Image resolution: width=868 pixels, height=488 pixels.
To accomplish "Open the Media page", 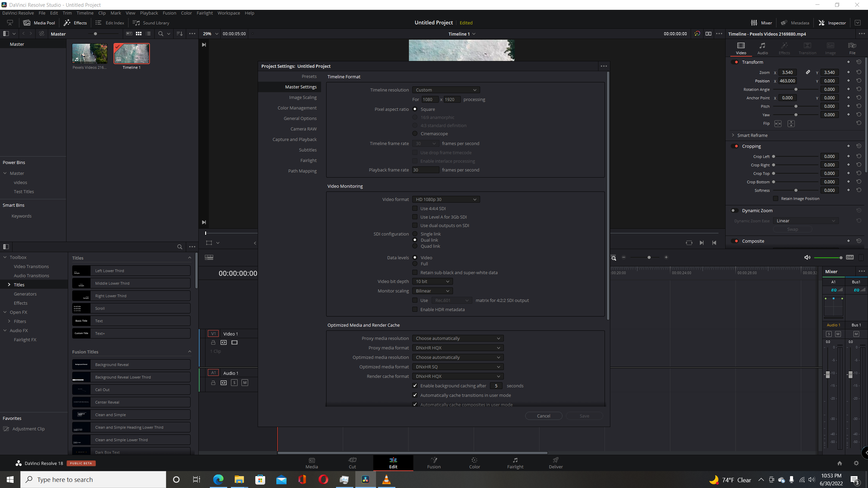I will (x=312, y=463).
